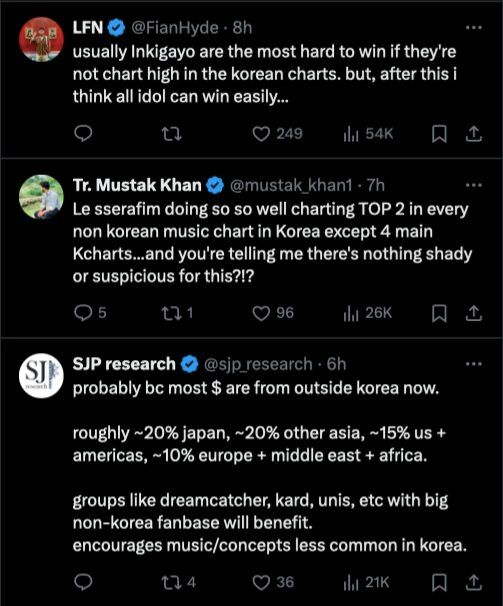This screenshot has width=503, height=606.
Task: Open more options on SJP research's tweet
Action: click(474, 364)
